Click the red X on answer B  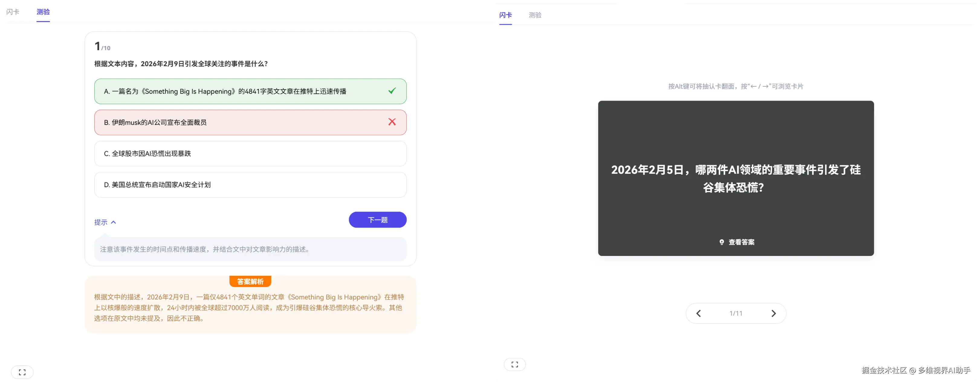392,122
